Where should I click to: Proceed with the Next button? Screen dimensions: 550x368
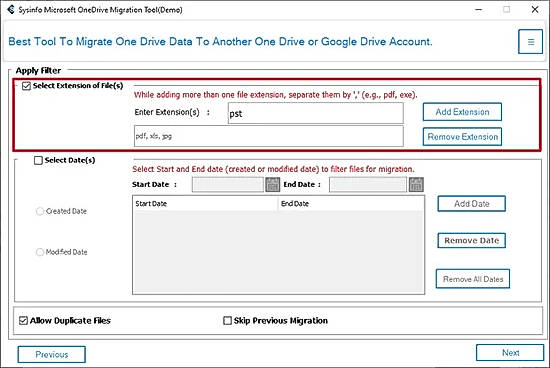pyautogui.click(x=510, y=353)
